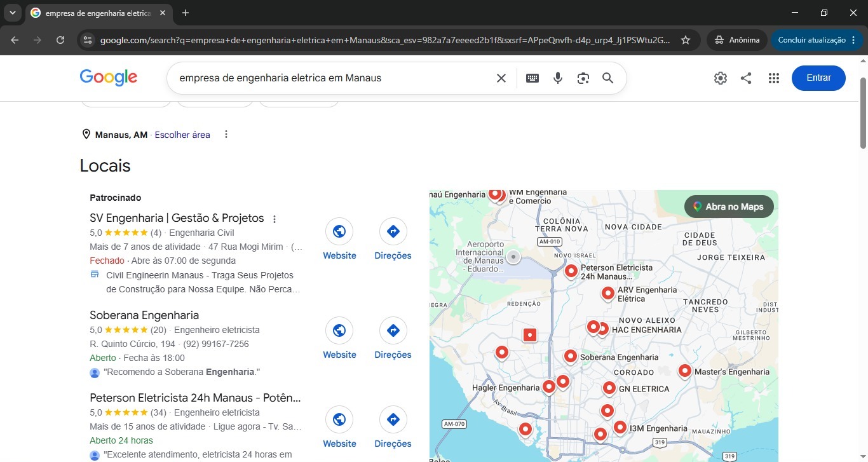The height and width of the screenshot is (462, 868).
Task: Click the Locais heading
Action: pos(105,166)
